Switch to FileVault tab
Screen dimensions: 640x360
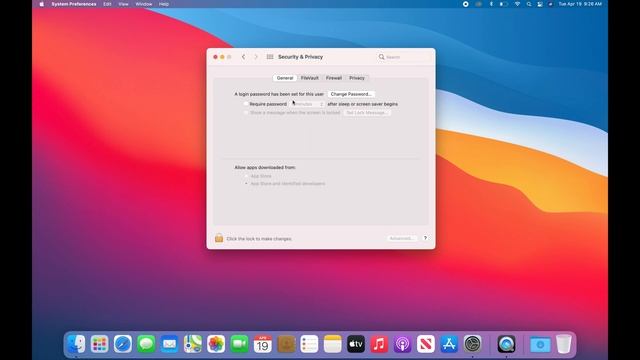tap(310, 78)
